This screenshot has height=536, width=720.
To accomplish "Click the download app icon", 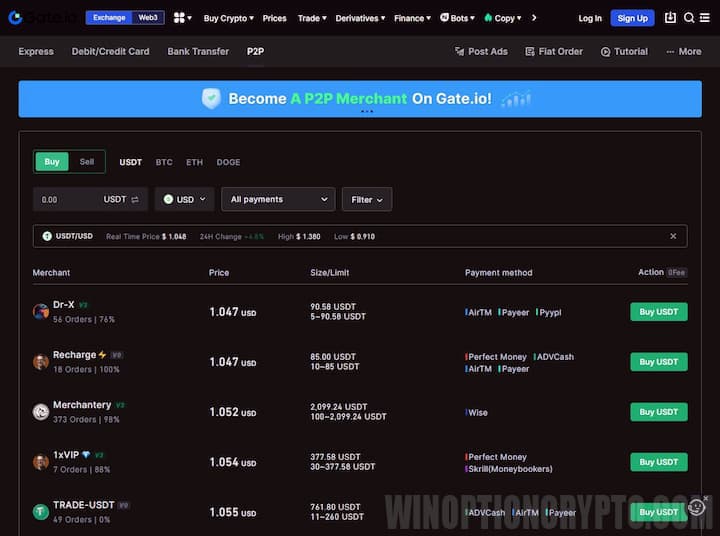I will click(x=670, y=18).
